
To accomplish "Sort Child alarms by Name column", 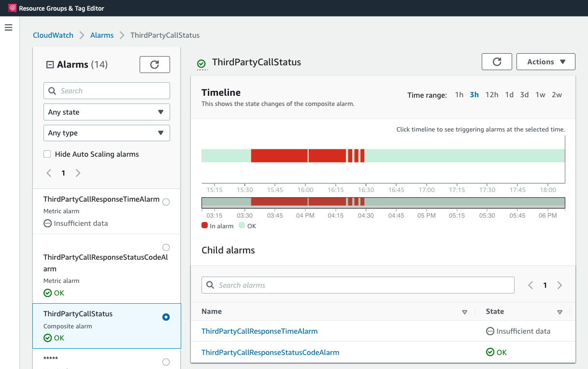I will (x=465, y=312).
